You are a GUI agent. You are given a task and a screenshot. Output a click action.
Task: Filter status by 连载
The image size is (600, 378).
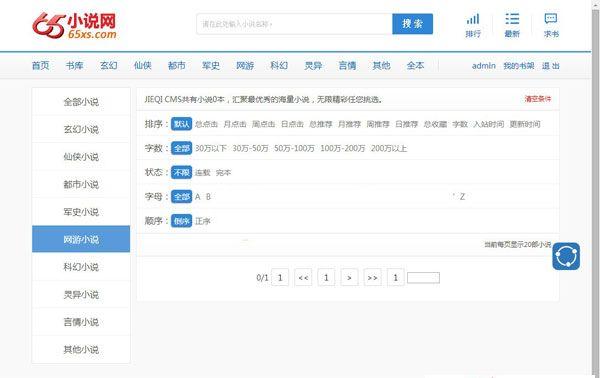click(202, 173)
